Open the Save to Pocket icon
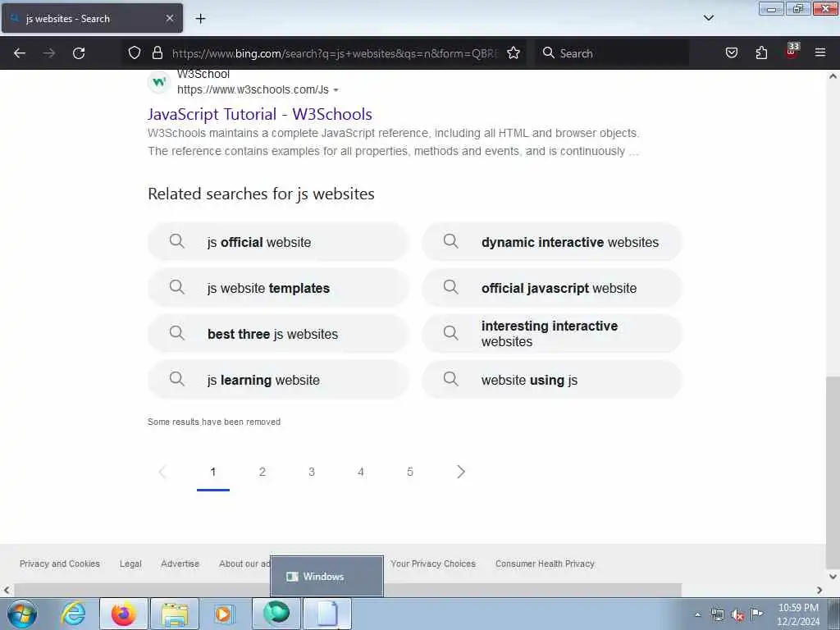The image size is (840, 630). pyautogui.click(x=732, y=52)
